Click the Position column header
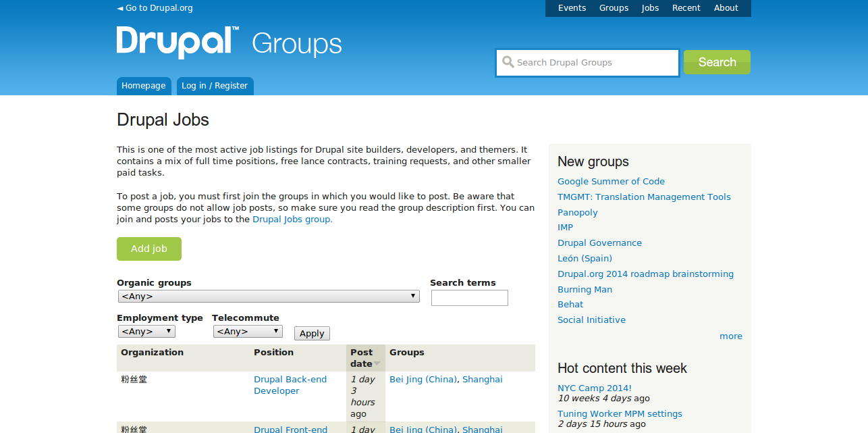Screen dimensions: 868x433 tap(273, 353)
